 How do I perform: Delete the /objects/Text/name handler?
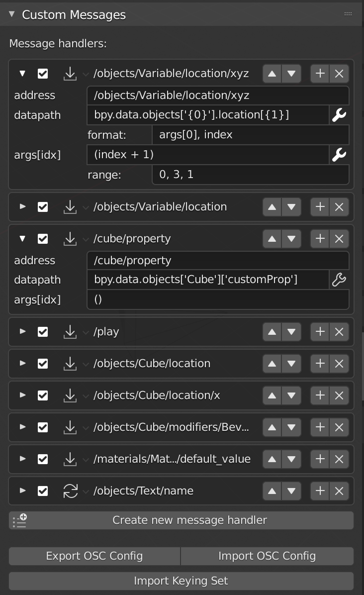pos(339,491)
